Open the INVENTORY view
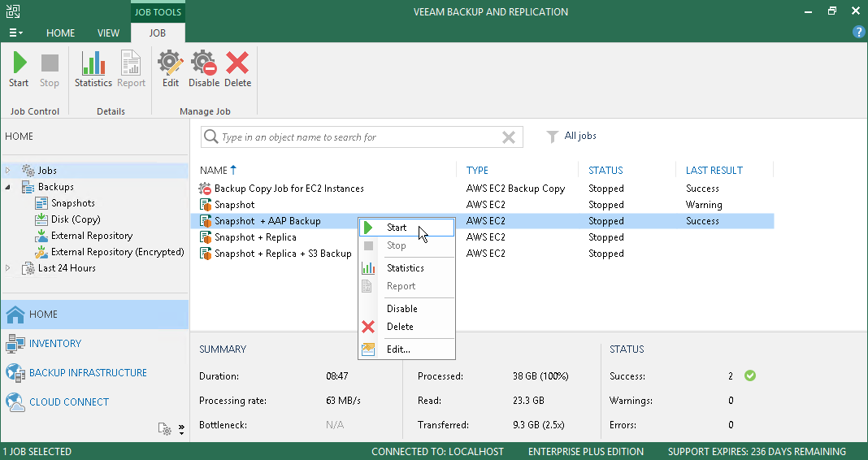868x460 pixels. 94,344
